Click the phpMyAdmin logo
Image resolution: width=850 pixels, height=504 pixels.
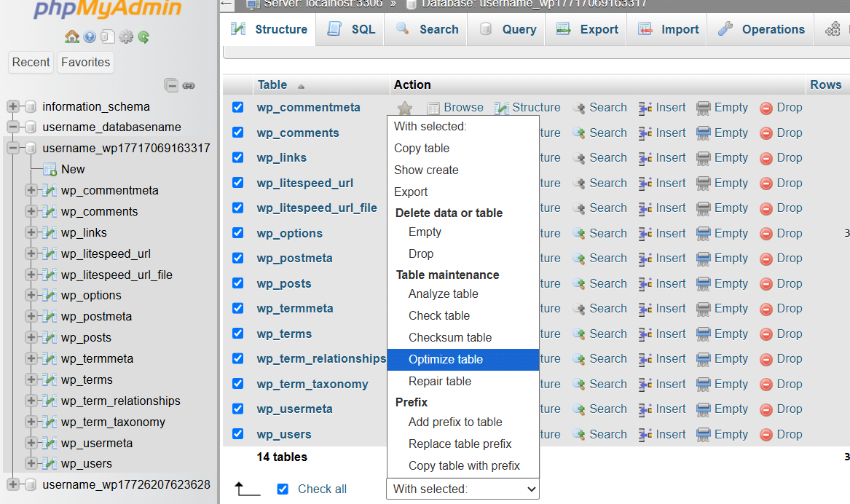[x=108, y=9]
